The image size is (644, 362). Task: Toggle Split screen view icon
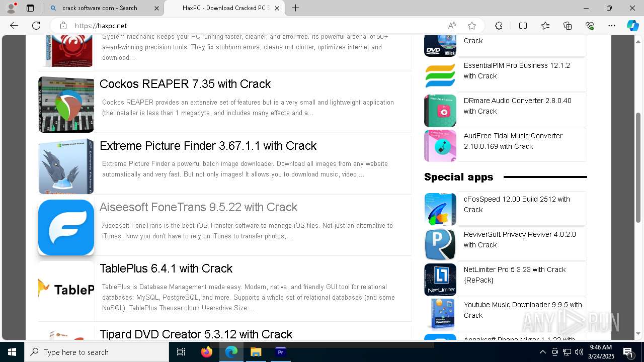(523, 26)
